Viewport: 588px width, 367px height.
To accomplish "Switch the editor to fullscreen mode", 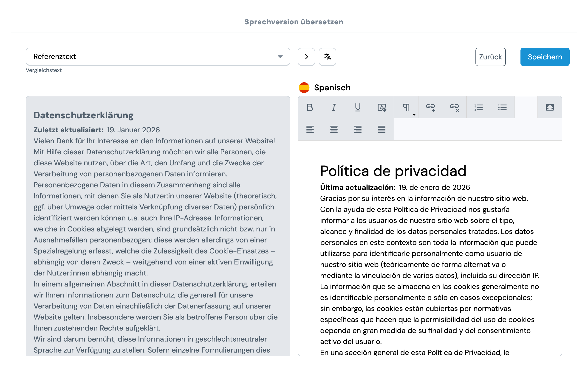I will (x=550, y=108).
